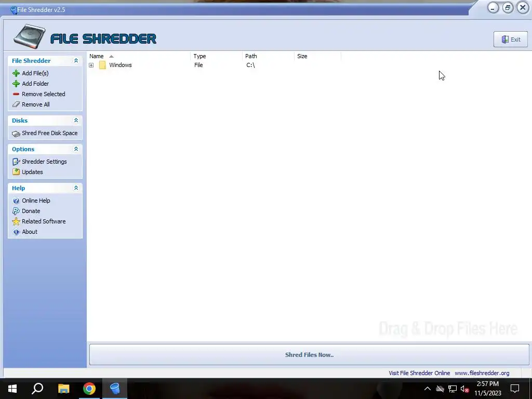Collapse the File Shredder panel section
532x399 pixels.
click(x=76, y=61)
